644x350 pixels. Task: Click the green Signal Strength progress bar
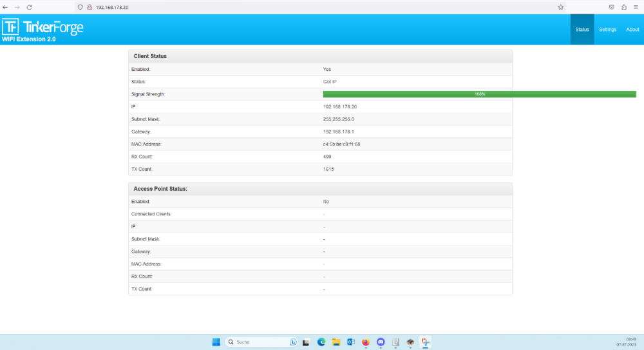pos(479,94)
